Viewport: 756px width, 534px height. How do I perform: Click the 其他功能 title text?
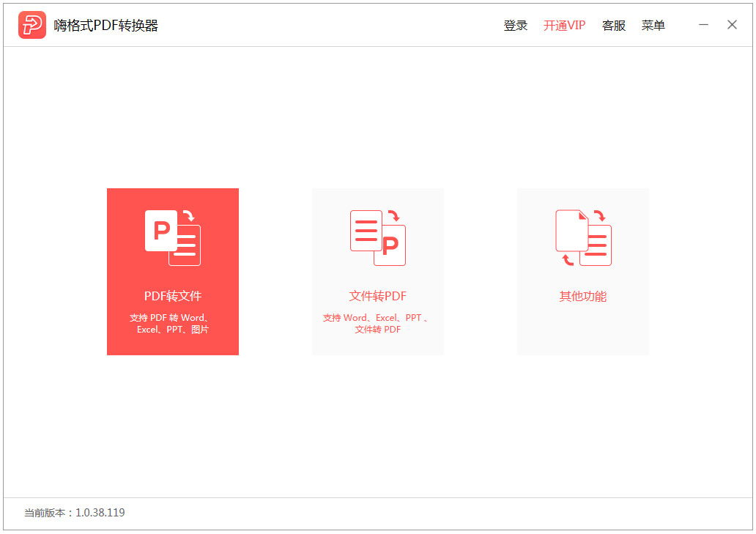[x=582, y=297]
